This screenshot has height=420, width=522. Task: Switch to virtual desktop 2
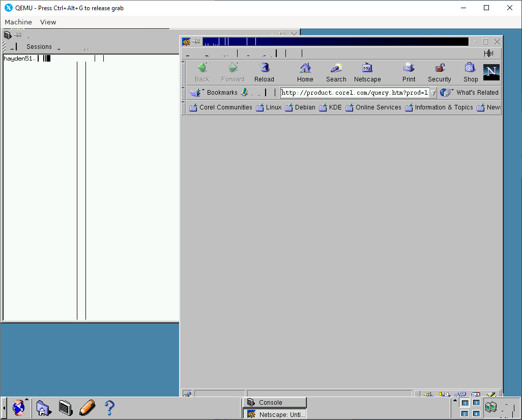point(465,414)
